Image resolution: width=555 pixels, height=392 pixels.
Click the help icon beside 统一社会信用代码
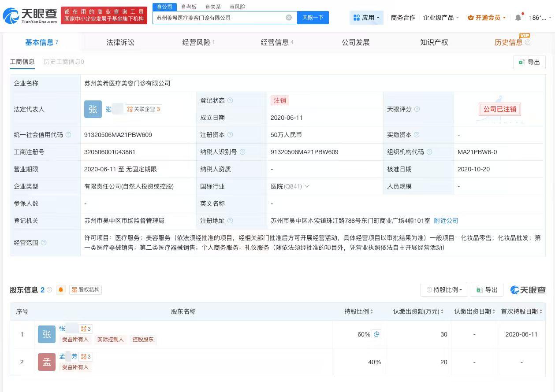pyautogui.click(x=68, y=135)
